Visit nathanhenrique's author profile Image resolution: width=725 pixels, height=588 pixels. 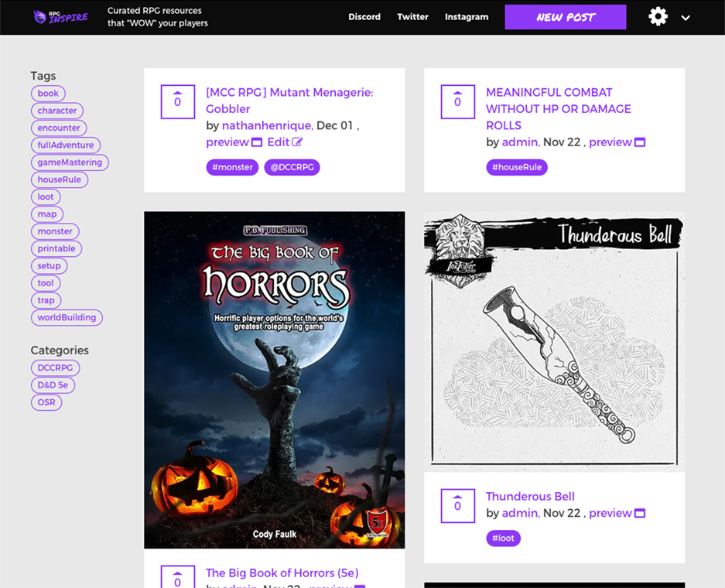click(x=267, y=125)
